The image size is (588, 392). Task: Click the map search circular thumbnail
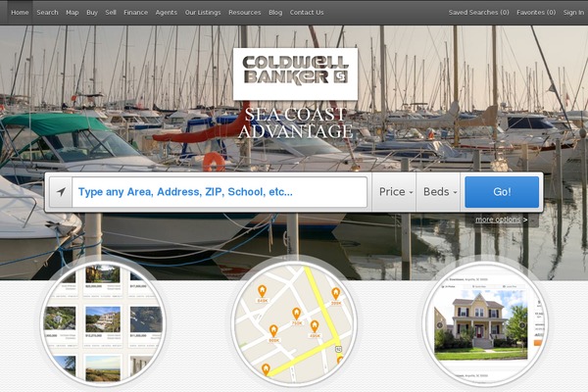click(294, 323)
